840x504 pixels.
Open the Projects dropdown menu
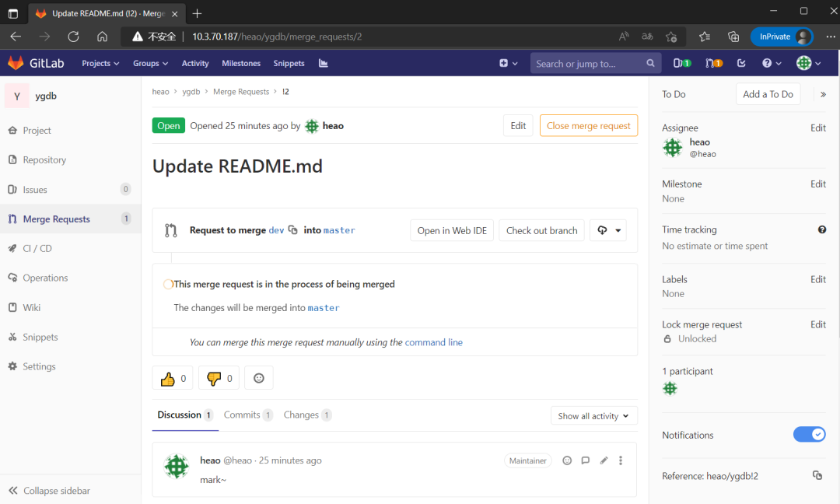pos(100,63)
